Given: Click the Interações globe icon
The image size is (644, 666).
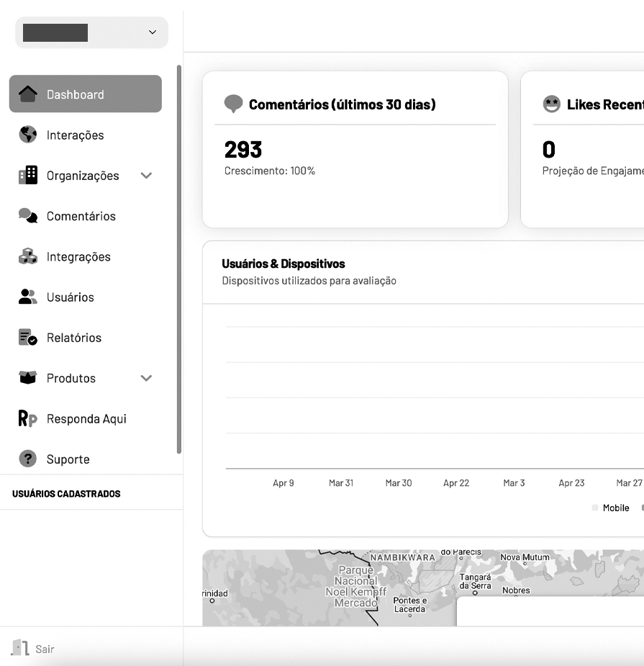Looking at the screenshot, I should (28, 135).
